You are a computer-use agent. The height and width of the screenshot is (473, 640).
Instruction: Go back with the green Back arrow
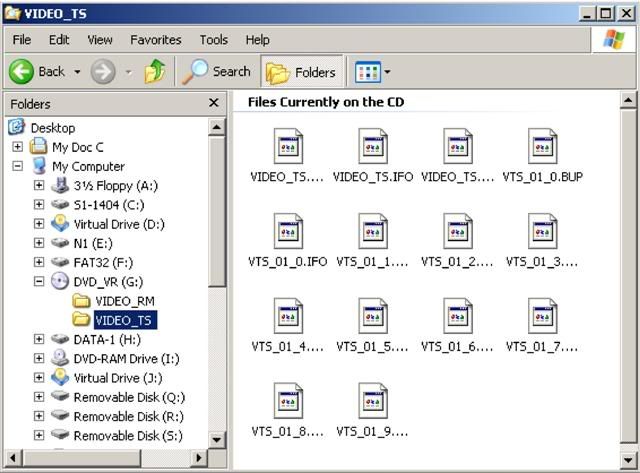pos(21,71)
